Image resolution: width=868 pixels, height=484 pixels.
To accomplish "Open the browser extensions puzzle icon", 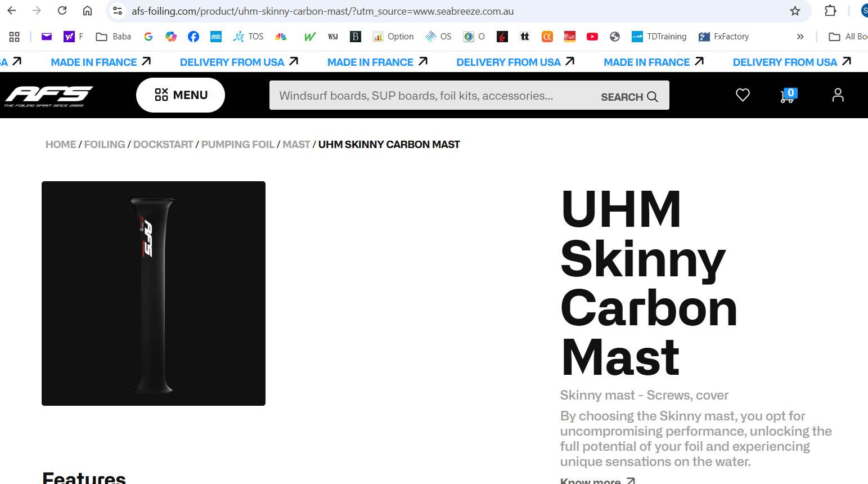I will (x=830, y=11).
